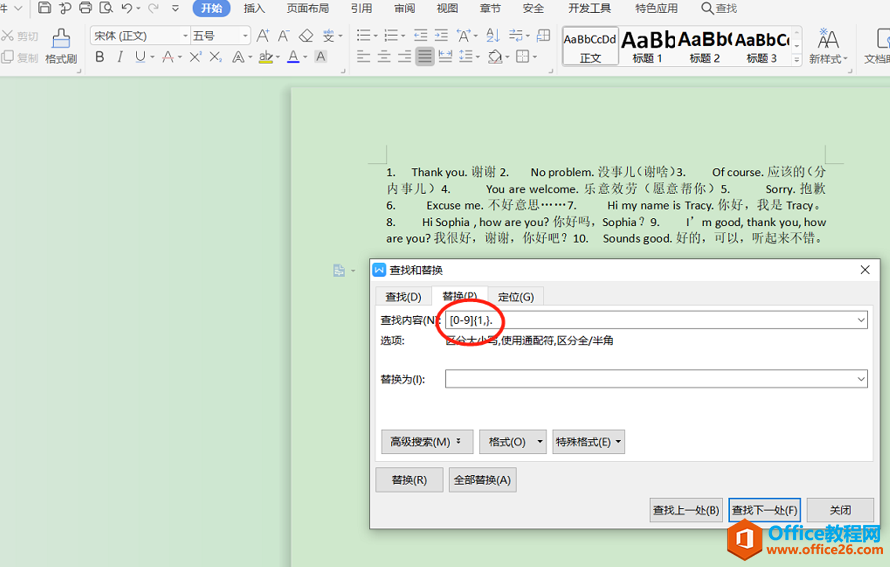The width and height of the screenshot is (890, 567).
Task: Click 查找下一处(F) button
Action: (x=765, y=510)
